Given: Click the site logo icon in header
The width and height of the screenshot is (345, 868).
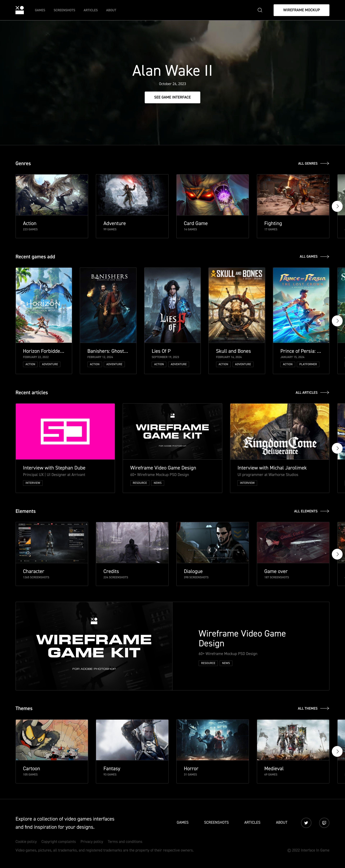Looking at the screenshot, I should coord(20,10).
